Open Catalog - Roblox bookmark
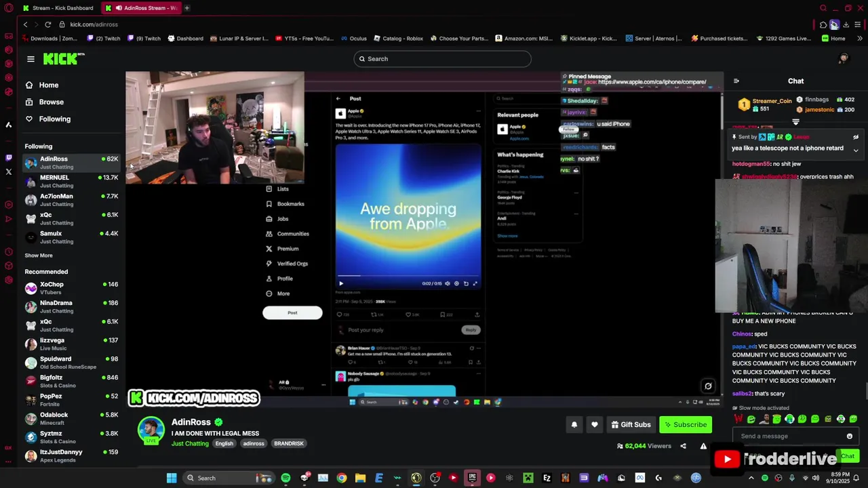The height and width of the screenshot is (488, 868). (397, 39)
